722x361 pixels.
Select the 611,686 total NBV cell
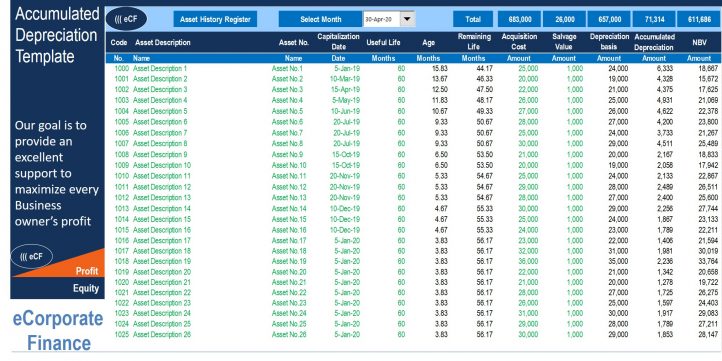tap(699, 19)
